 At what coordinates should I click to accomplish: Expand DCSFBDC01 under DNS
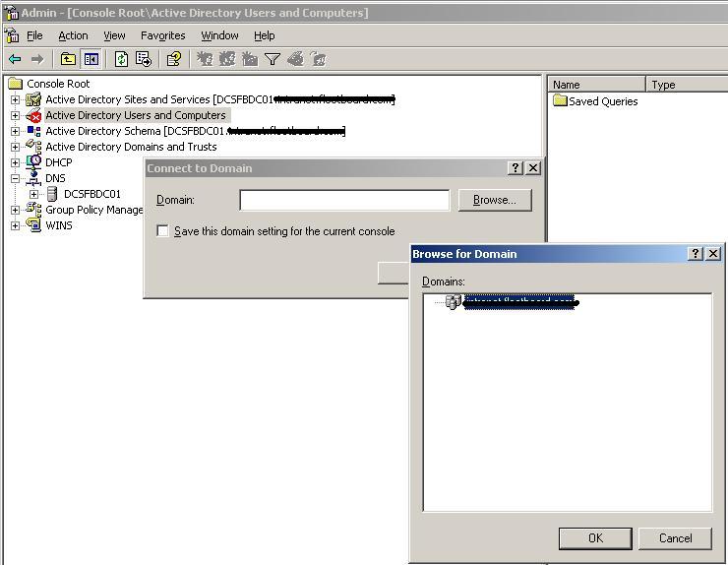click(x=33, y=194)
